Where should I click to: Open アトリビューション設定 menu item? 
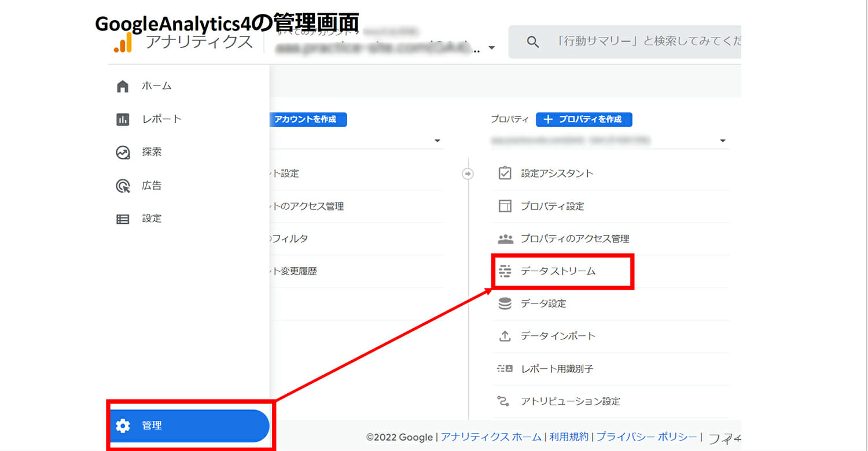(570, 401)
